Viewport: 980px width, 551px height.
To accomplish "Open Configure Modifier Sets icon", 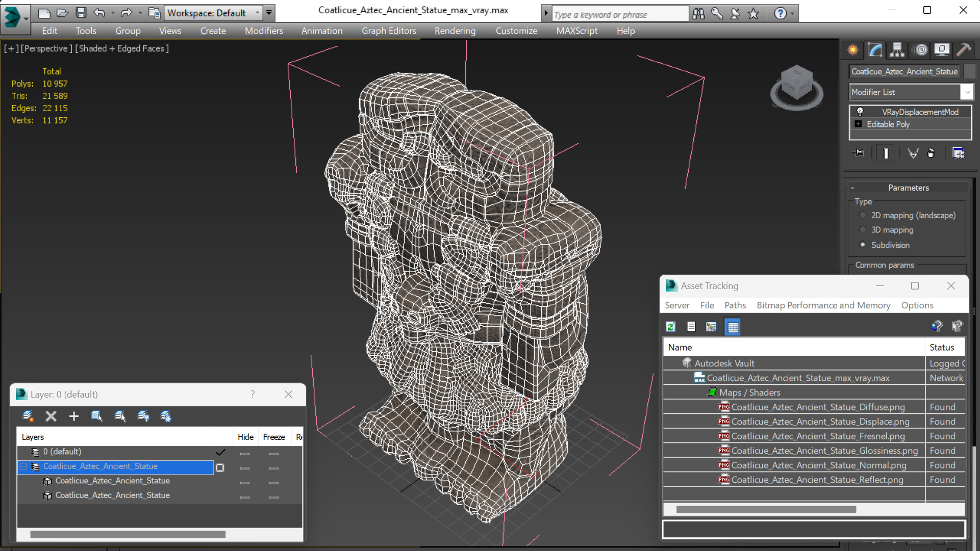I will 959,153.
